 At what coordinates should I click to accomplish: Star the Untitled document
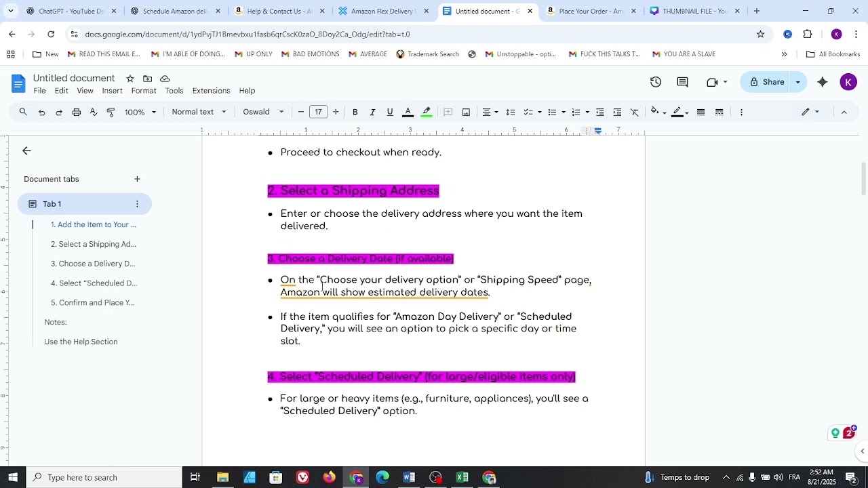130,79
